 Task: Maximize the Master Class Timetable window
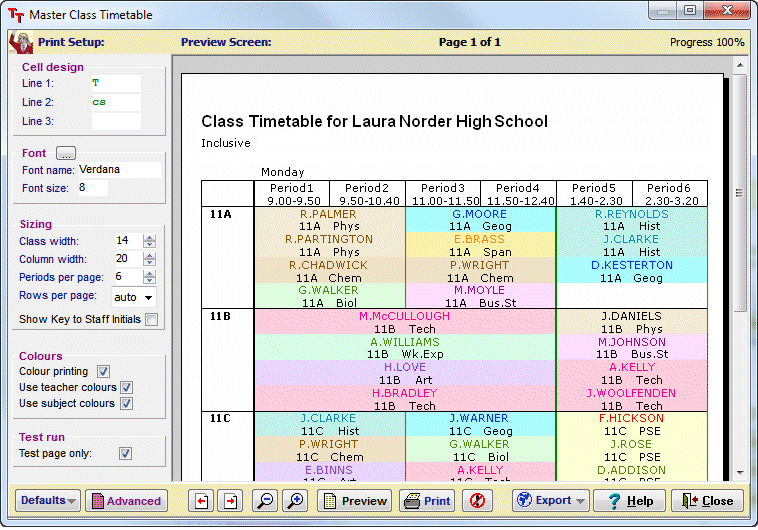point(690,10)
